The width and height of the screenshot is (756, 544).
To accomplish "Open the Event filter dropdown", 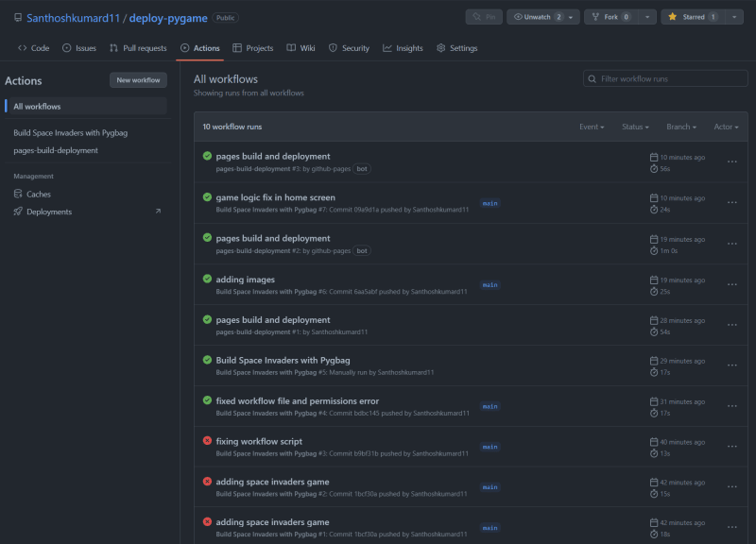I will pos(592,127).
